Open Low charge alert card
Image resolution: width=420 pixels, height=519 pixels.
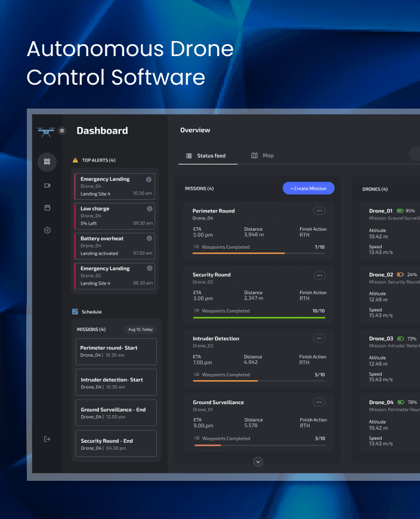[115, 216]
